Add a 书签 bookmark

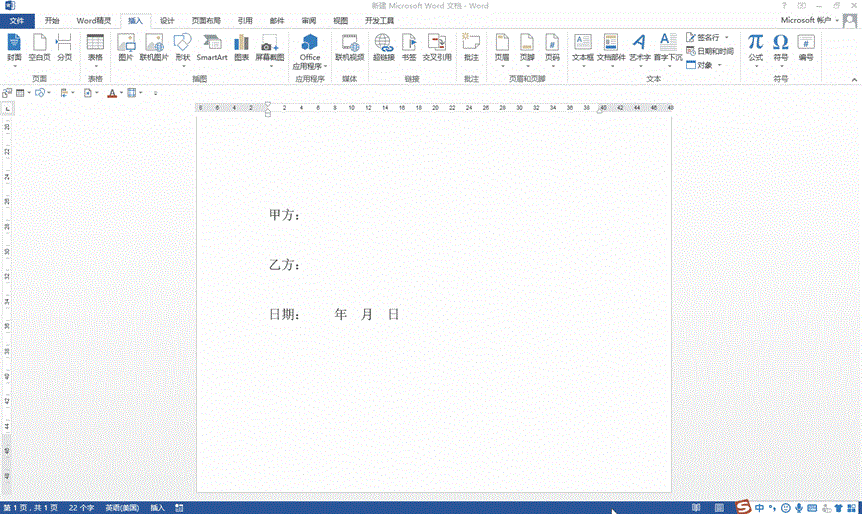coord(409,47)
